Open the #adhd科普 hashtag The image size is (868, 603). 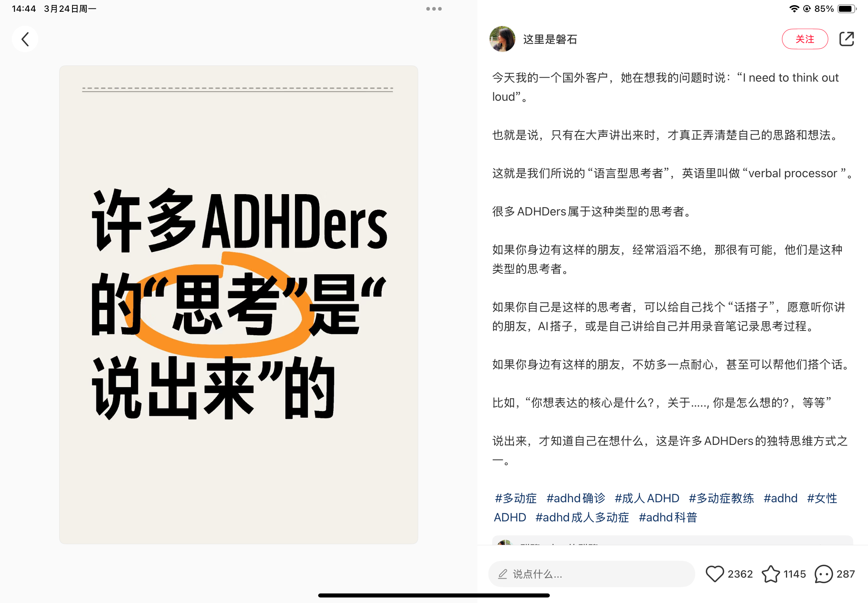click(x=668, y=517)
